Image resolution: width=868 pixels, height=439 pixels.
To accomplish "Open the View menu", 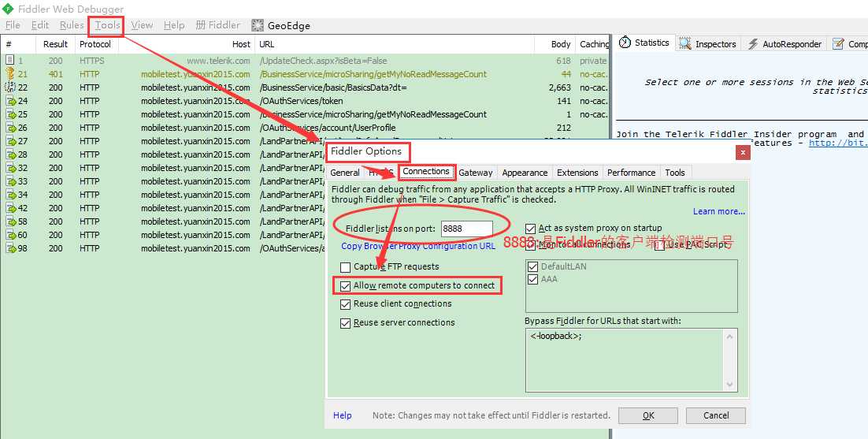I will [142, 25].
